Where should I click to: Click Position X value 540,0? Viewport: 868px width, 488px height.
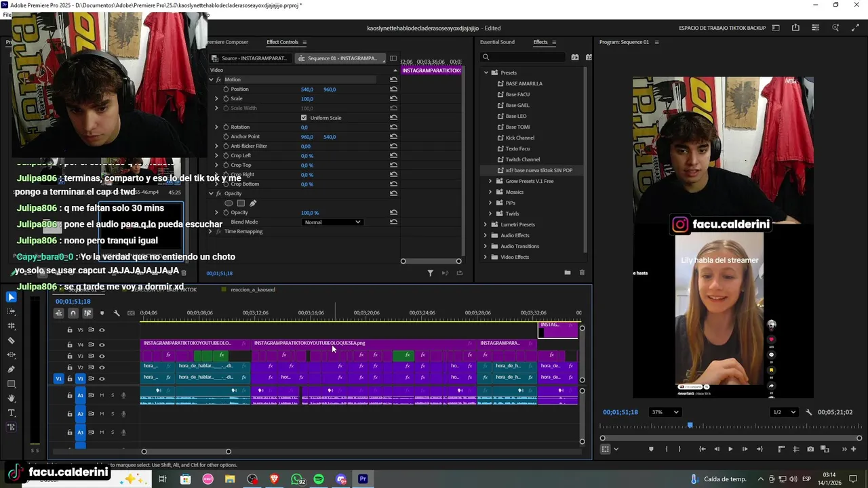[307, 89]
